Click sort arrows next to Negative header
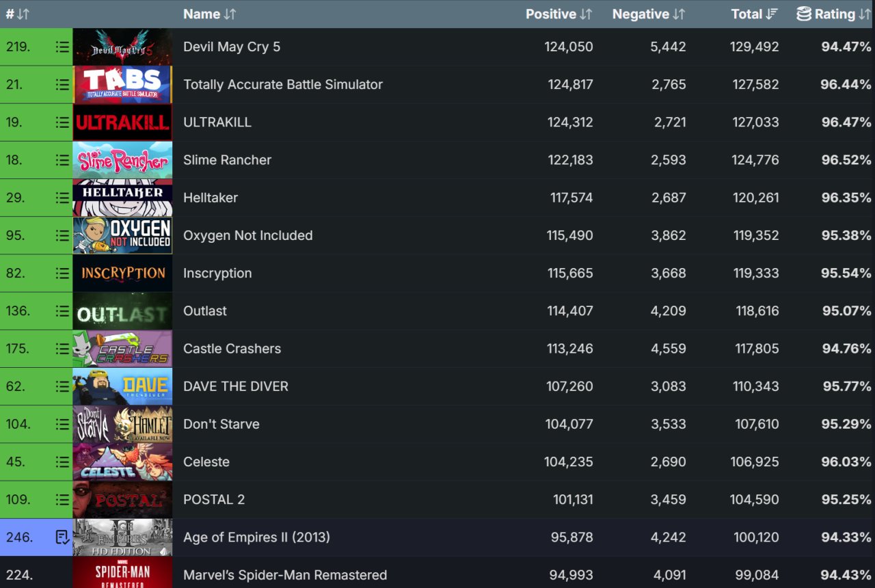This screenshot has width=875, height=588. (x=679, y=14)
